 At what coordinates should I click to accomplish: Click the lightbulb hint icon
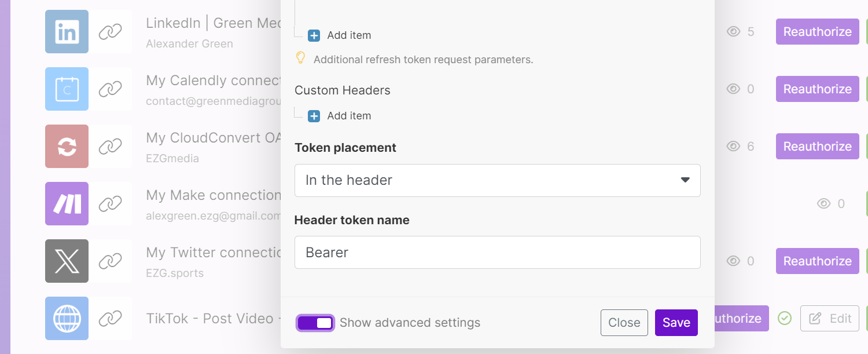300,58
